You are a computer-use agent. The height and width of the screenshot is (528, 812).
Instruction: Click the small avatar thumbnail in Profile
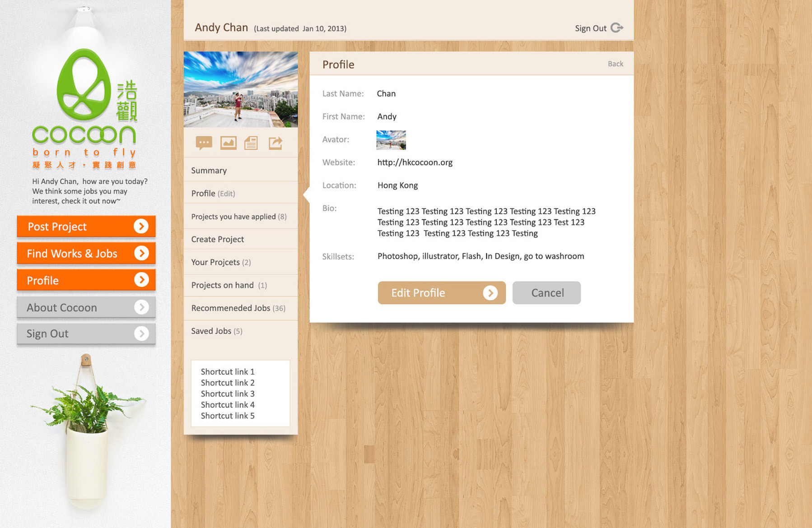[391, 140]
